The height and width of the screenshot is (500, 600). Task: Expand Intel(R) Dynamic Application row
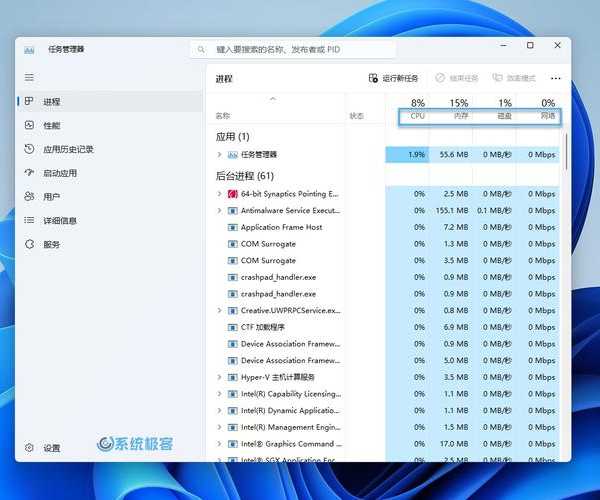pyautogui.click(x=219, y=410)
